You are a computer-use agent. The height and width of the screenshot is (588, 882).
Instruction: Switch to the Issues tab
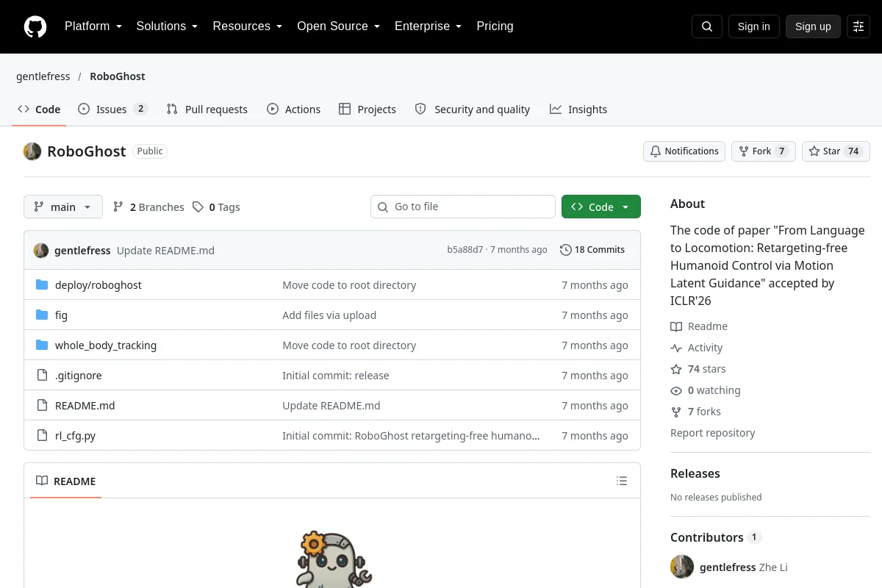pyautogui.click(x=113, y=110)
